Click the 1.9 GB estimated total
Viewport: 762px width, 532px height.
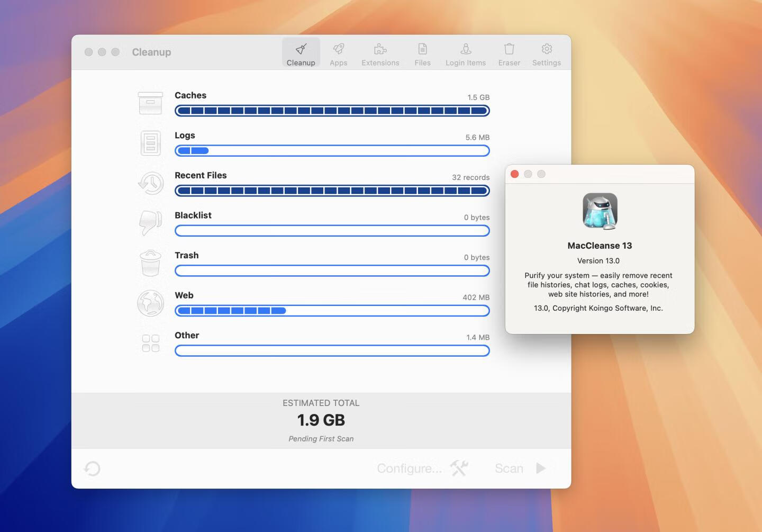click(x=321, y=420)
